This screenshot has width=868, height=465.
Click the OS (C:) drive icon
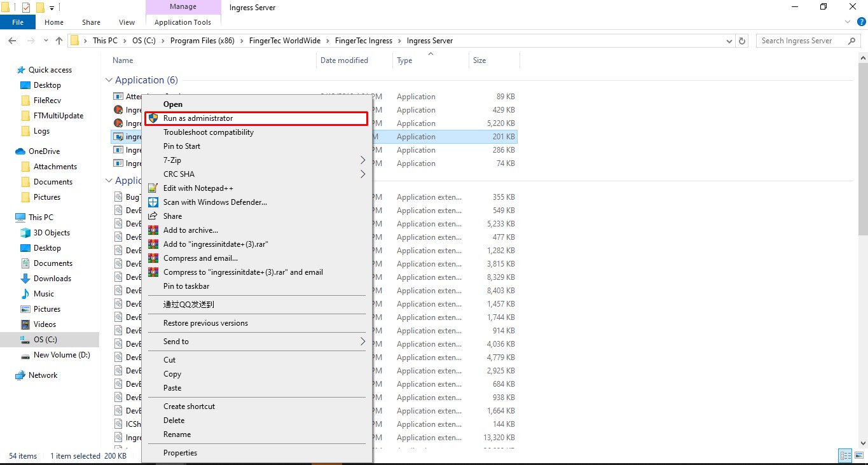(x=25, y=340)
